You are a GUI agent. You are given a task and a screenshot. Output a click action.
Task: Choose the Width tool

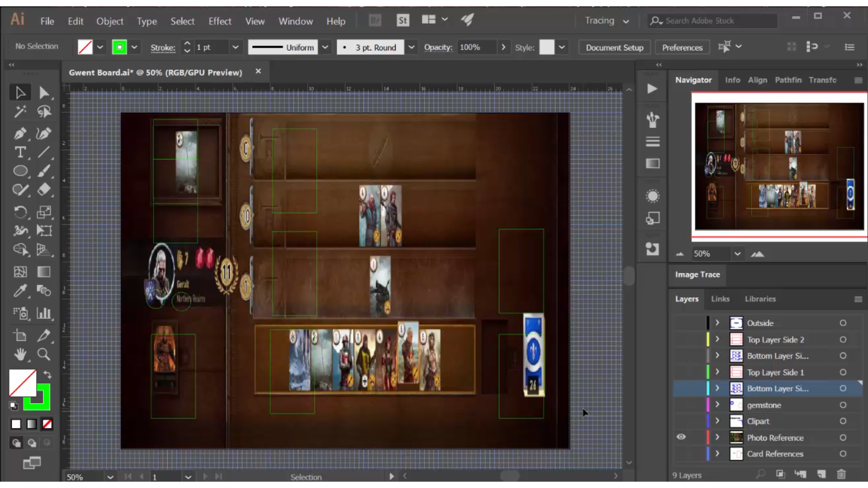(20, 231)
